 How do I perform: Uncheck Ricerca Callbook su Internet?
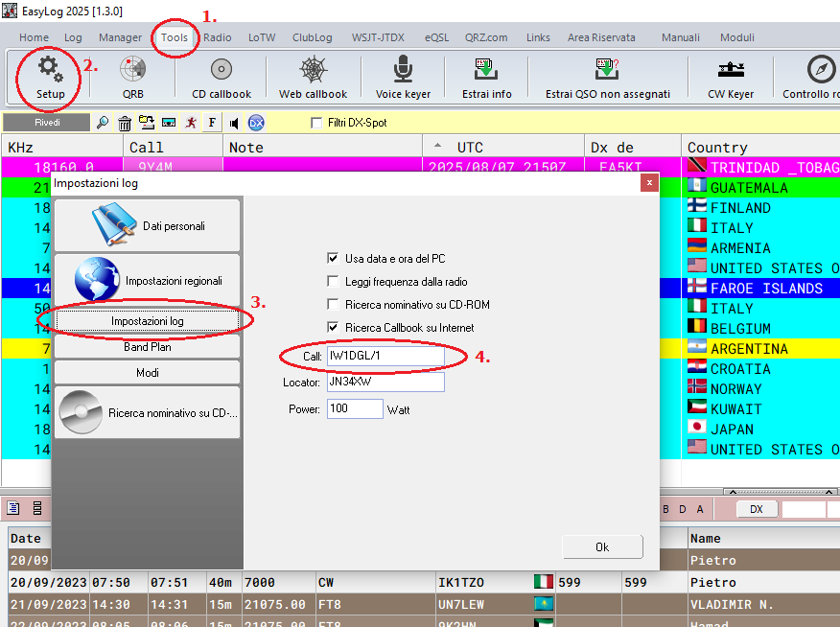(x=333, y=327)
